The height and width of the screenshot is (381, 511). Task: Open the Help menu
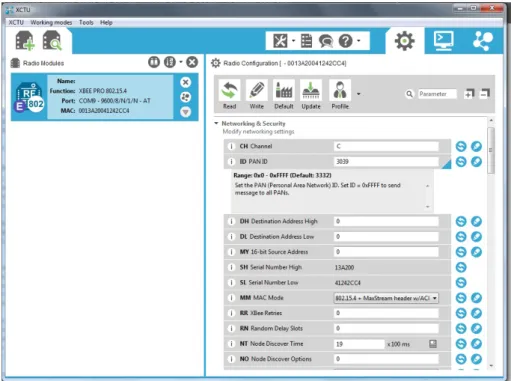click(x=106, y=22)
